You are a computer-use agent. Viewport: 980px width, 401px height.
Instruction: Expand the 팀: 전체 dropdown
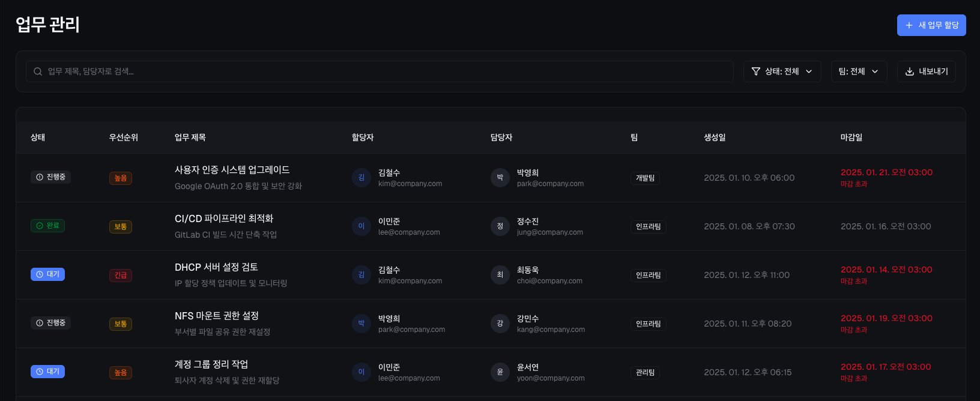[859, 71]
